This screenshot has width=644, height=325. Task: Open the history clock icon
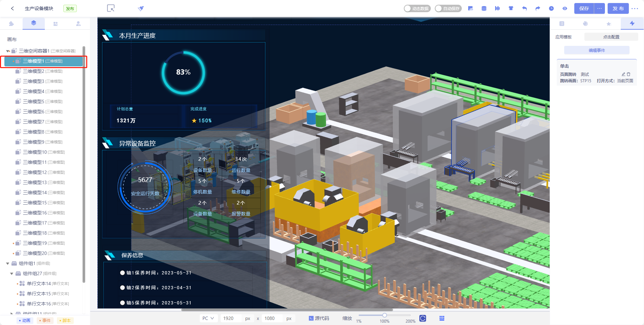coord(551,8)
